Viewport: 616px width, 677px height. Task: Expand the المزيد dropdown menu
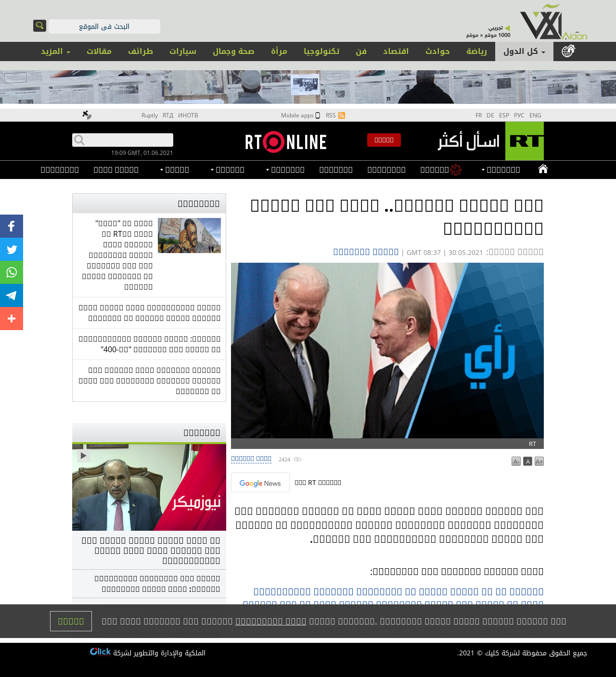pyautogui.click(x=55, y=51)
